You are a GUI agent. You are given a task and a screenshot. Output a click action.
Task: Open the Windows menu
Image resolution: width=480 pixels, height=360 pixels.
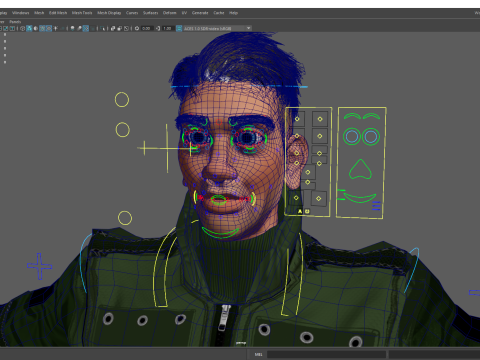click(21, 13)
